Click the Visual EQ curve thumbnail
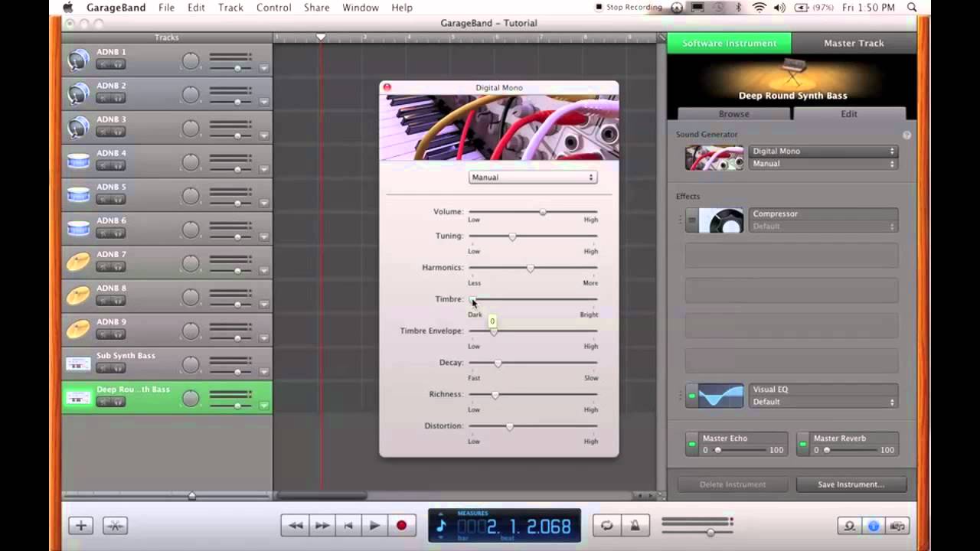The image size is (980, 551). tap(721, 396)
